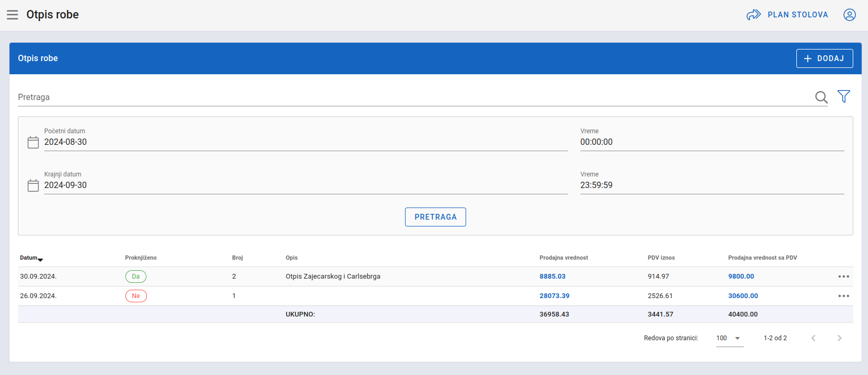Open more options for 30.09.2024. row
This screenshot has height=375, width=868.
(x=844, y=277)
